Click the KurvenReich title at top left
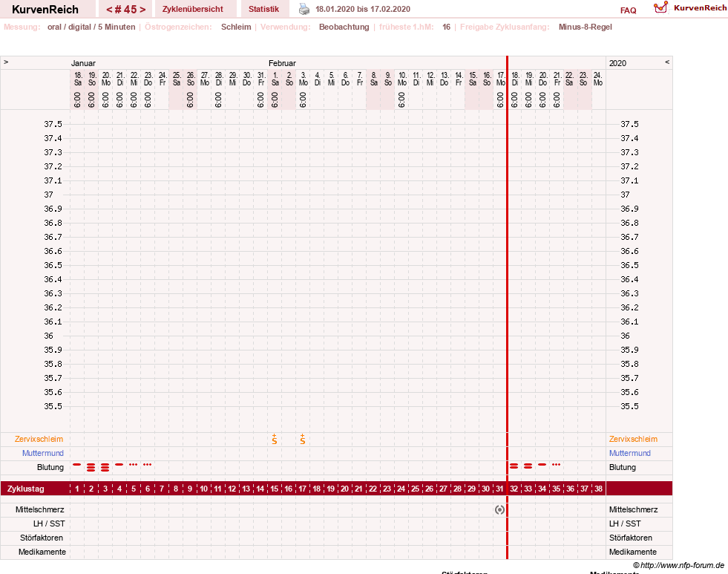This screenshot has width=728, height=574. [45, 10]
